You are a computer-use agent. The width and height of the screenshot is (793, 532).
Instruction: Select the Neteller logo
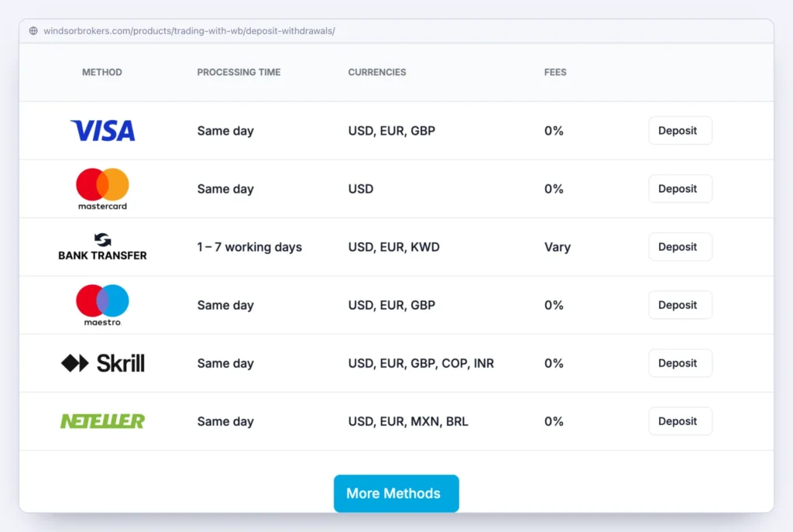point(103,421)
